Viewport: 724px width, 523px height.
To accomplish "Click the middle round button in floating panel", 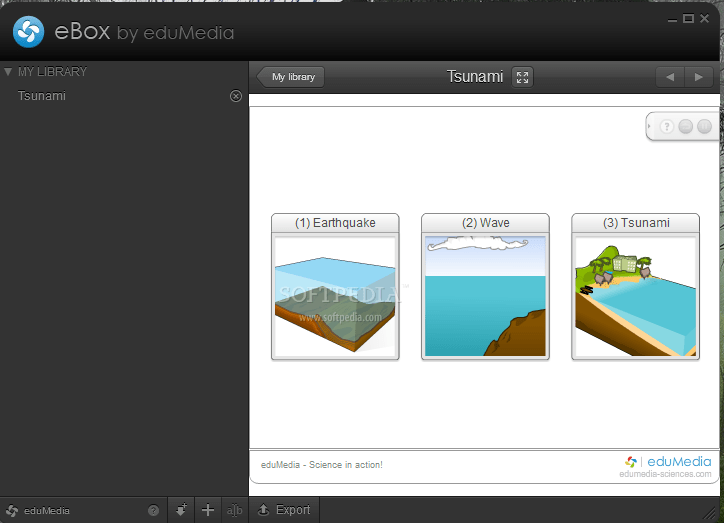I will tap(686, 126).
